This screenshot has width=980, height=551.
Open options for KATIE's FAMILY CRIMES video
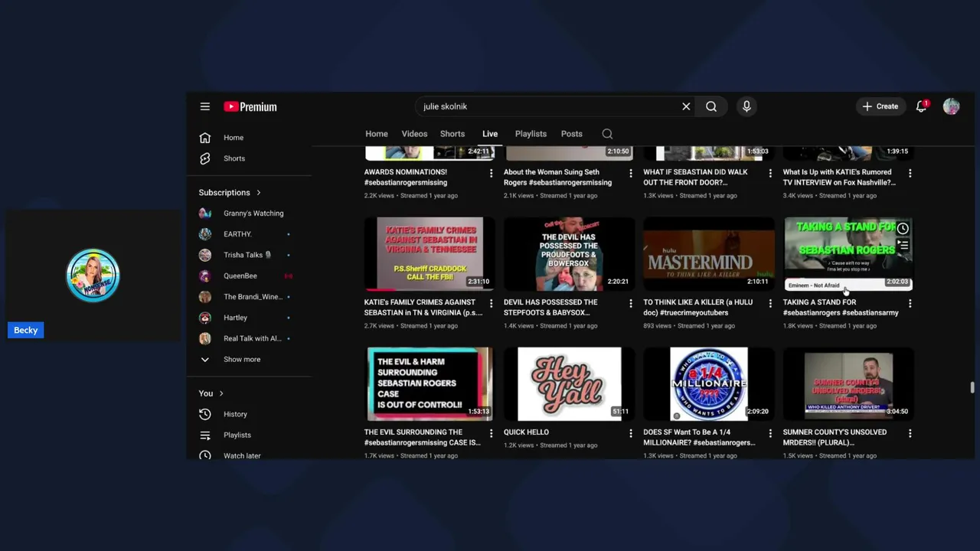point(492,304)
